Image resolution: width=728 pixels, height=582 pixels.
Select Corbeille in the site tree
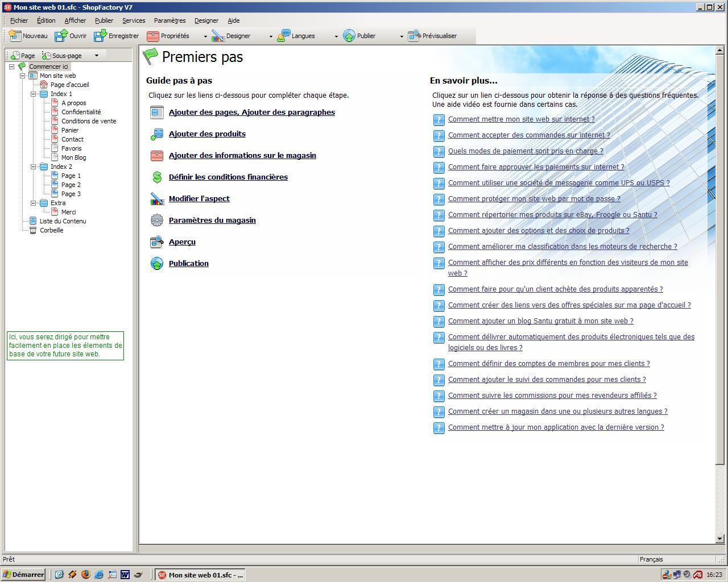tap(51, 230)
